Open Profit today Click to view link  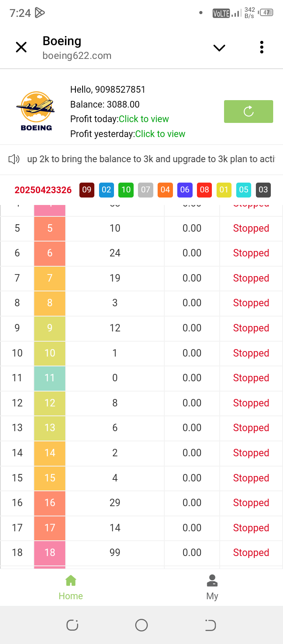[x=143, y=119]
